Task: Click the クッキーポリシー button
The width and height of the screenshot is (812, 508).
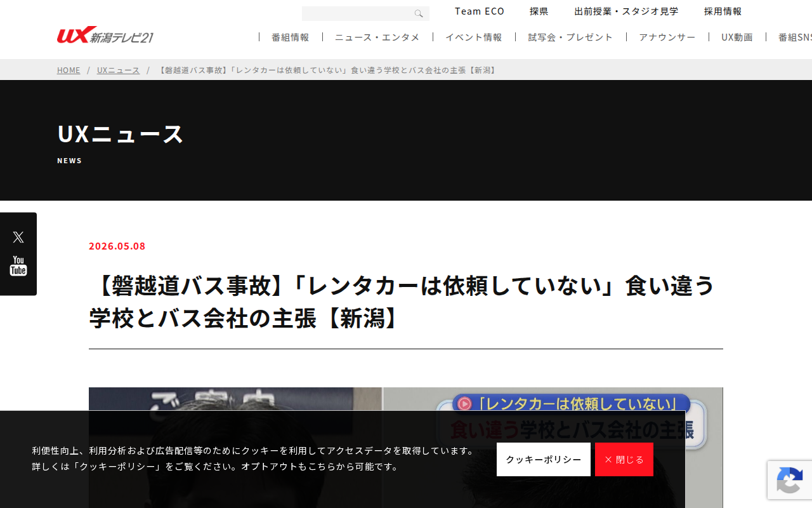Action: coord(544,459)
